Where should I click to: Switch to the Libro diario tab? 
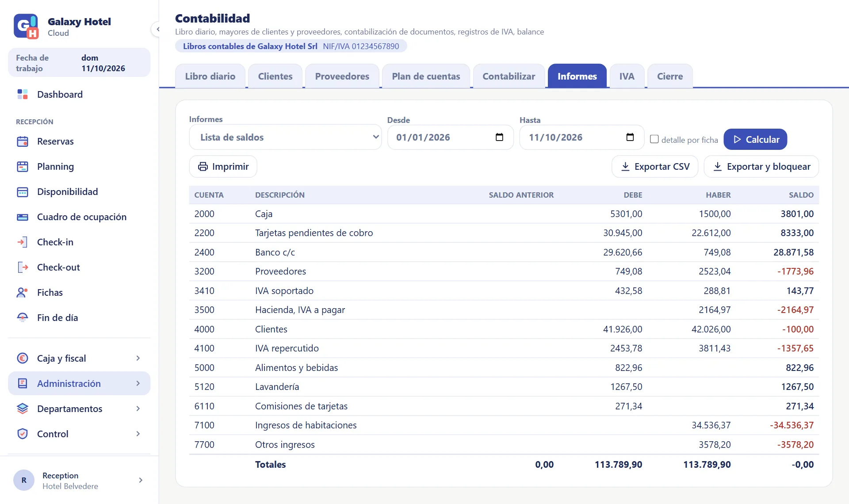click(x=210, y=76)
